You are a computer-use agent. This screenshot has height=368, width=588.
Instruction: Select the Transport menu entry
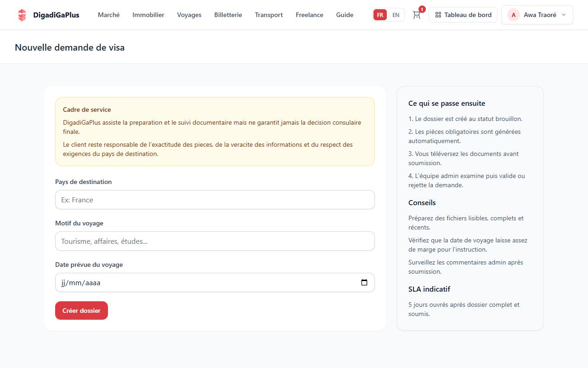pos(269,15)
